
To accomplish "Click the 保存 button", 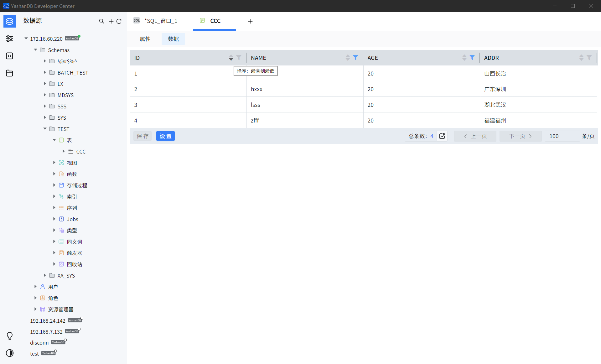I will [x=142, y=136].
